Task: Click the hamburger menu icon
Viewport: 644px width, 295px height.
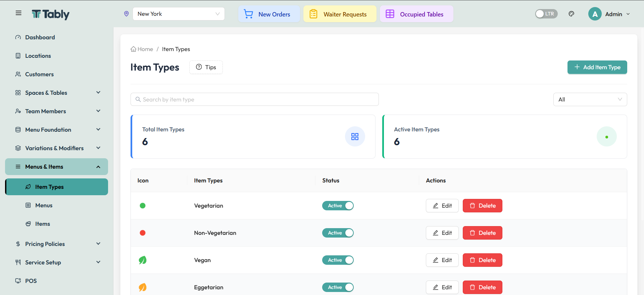Action: tap(18, 13)
